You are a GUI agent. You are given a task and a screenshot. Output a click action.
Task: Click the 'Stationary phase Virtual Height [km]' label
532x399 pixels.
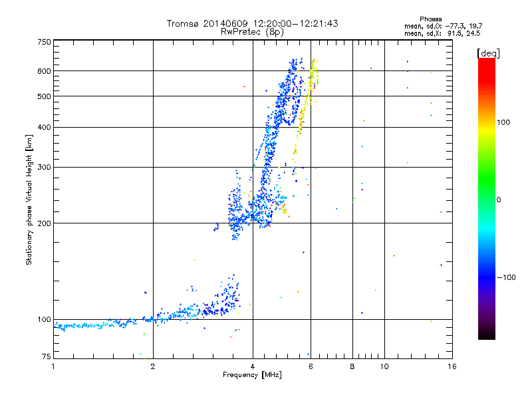tap(29, 200)
